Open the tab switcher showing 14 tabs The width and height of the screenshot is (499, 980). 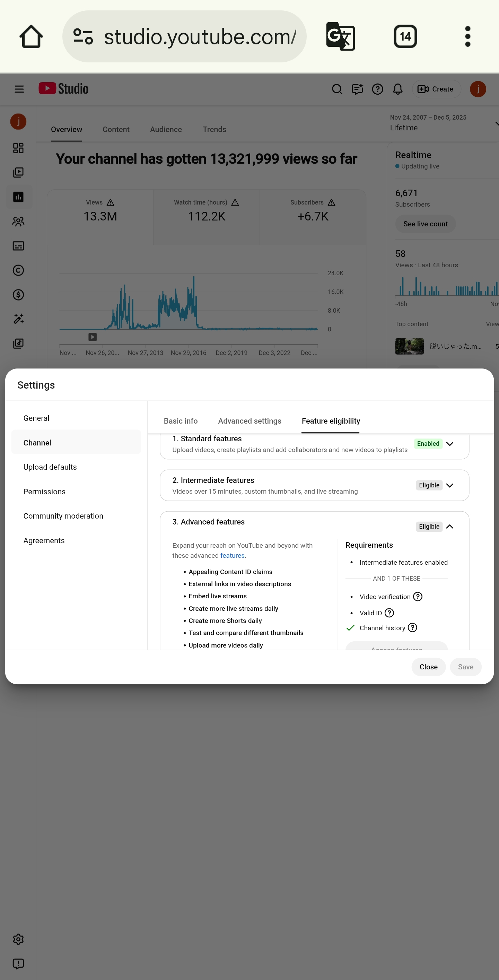[x=405, y=36]
